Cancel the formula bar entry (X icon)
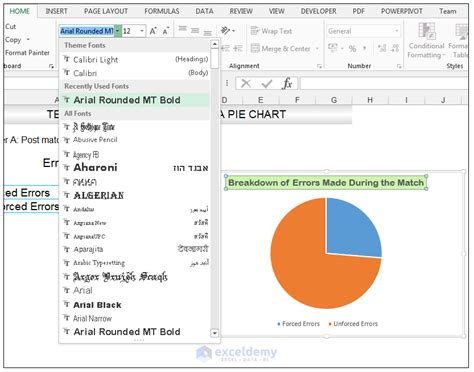474x372 pixels. (246, 83)
